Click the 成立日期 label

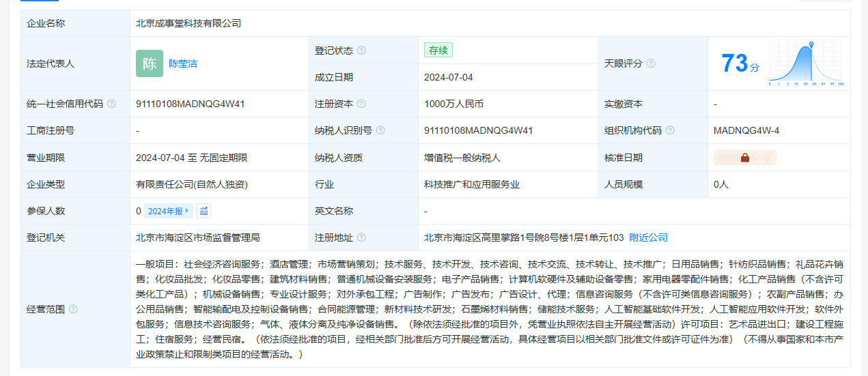[334, 77]
